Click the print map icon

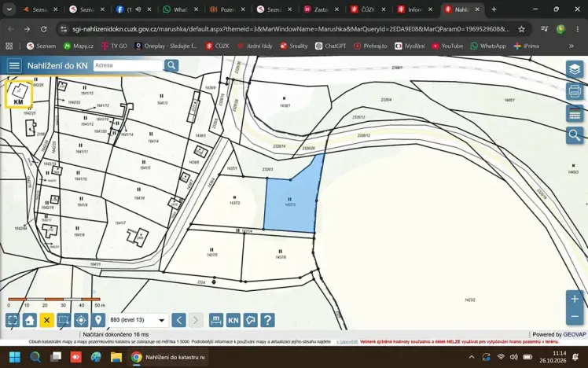575,91
